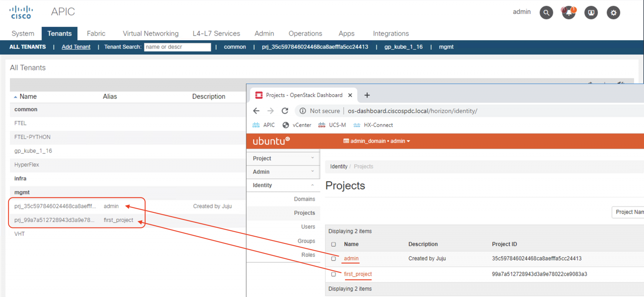Screen dimensions: 644x297
Task: Open the first_project project link
Action: tap(358, 274)
